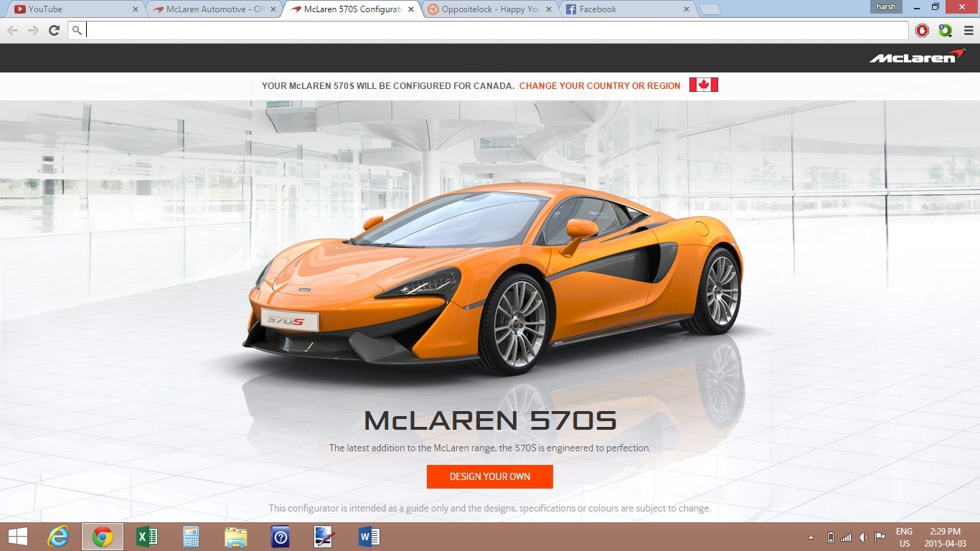This screenshot has width=980, height=551.
Task: Open the help question-mark taskbar app
Action: pyautogui.click(x=280, y=537)
